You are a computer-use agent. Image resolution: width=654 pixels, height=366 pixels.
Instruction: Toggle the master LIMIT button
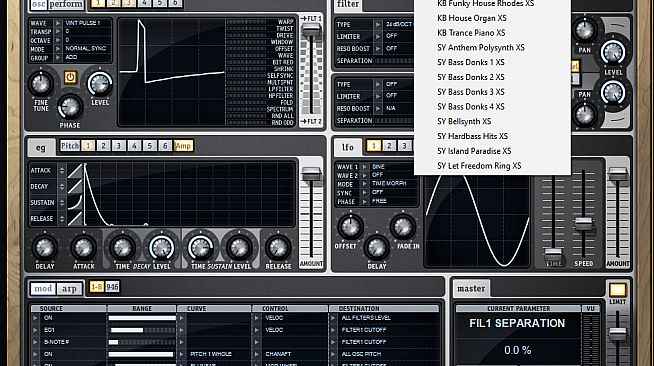coord(618,290)
